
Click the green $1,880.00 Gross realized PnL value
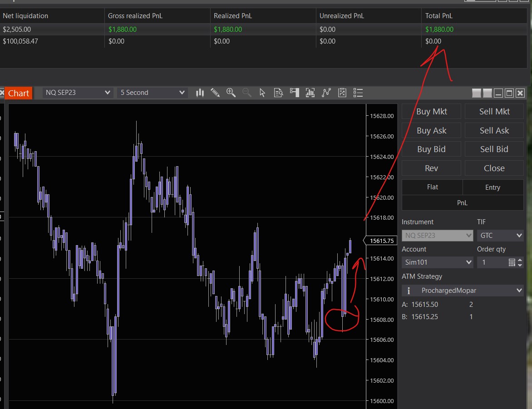123,30
